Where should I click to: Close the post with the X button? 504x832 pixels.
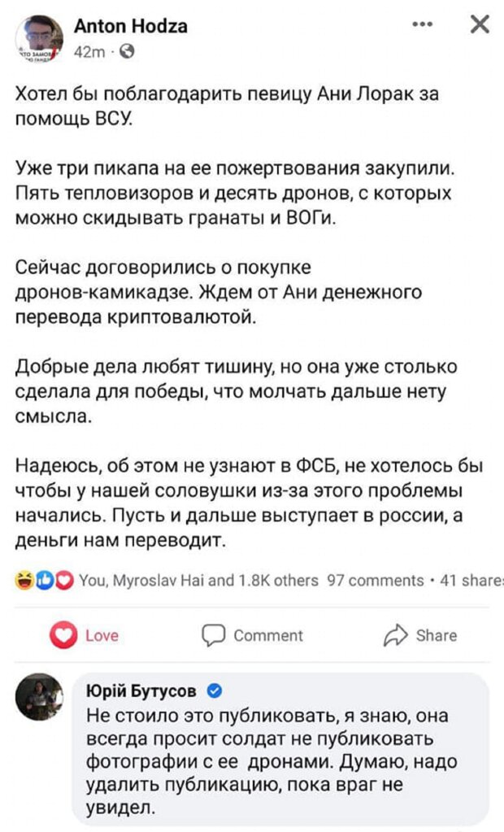tap(480, 25)
